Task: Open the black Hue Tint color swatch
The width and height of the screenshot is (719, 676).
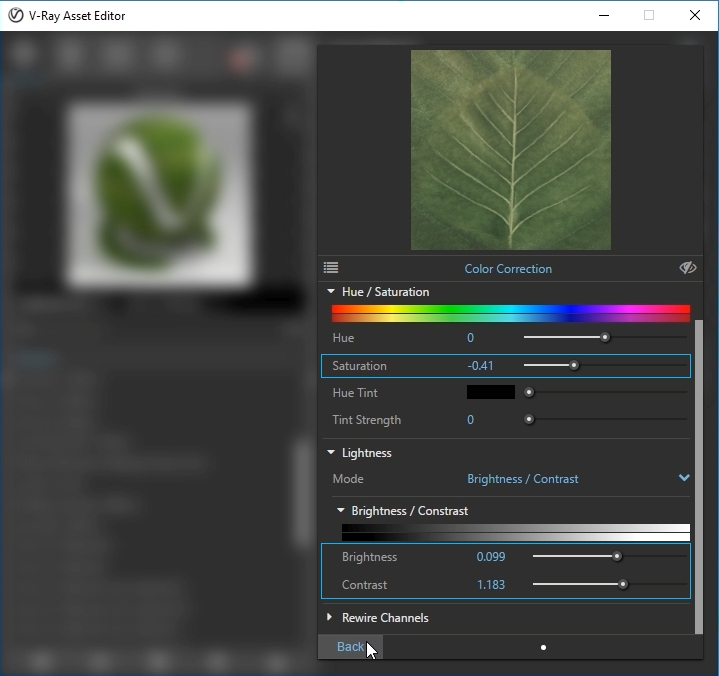Action: (x=490, y=393)
